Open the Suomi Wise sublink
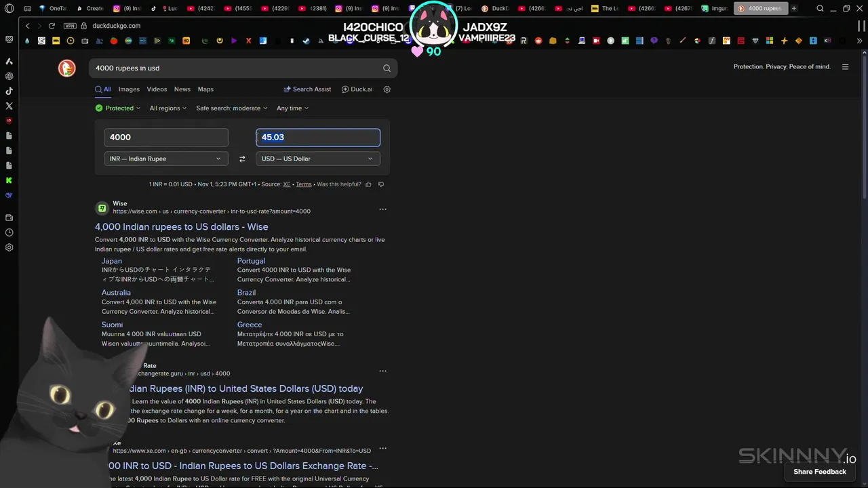This screenshot has height=488, width=868. [x=112, y=325]
